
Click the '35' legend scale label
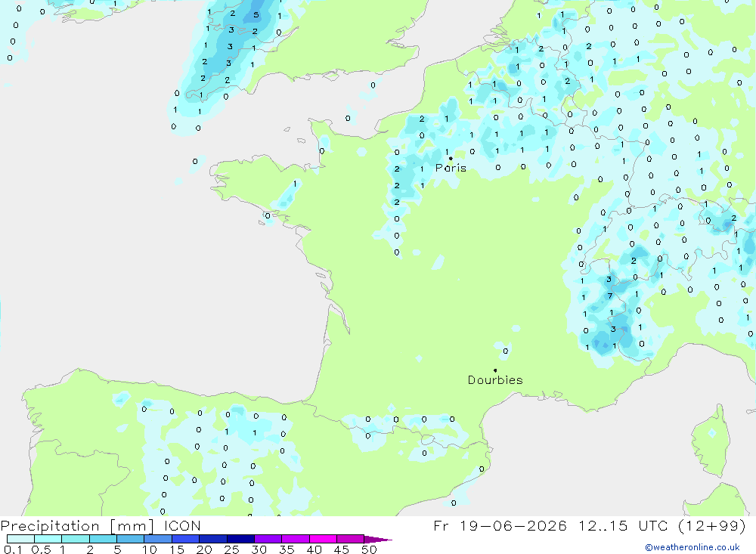[x=287, y=549]
